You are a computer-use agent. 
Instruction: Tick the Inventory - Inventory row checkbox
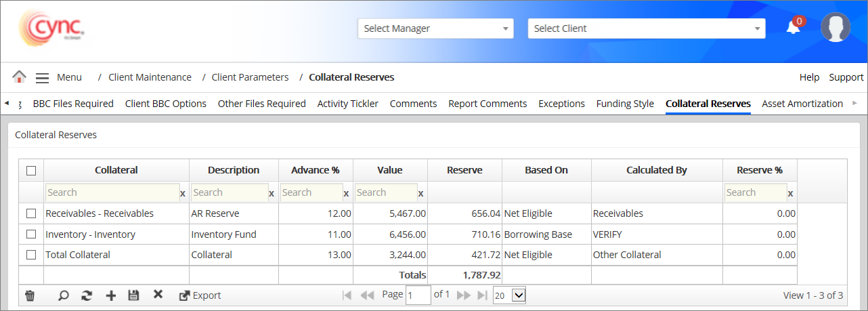tap(30, 234)
